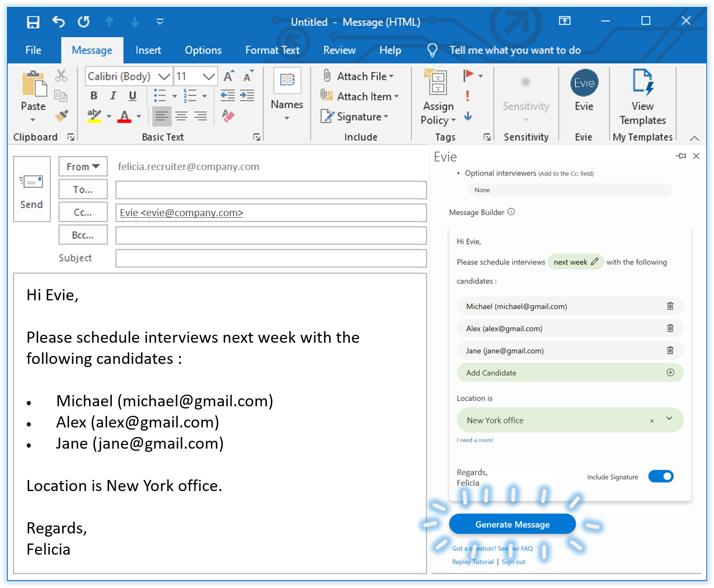The height and width of the screenshot is (588, 714).
Task: Open the Format Text tab
Action: pos(272,50)
